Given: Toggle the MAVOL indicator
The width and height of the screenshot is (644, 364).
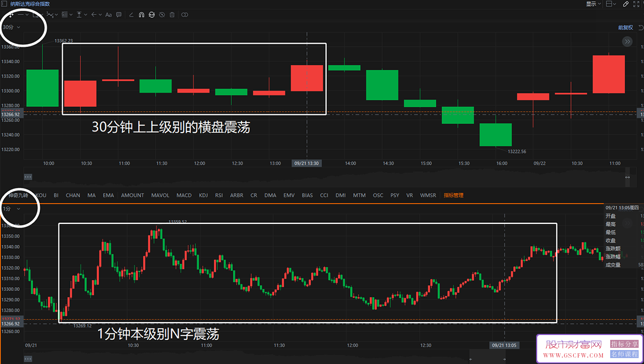Looking at the screenshot, I should coord(160,195).
